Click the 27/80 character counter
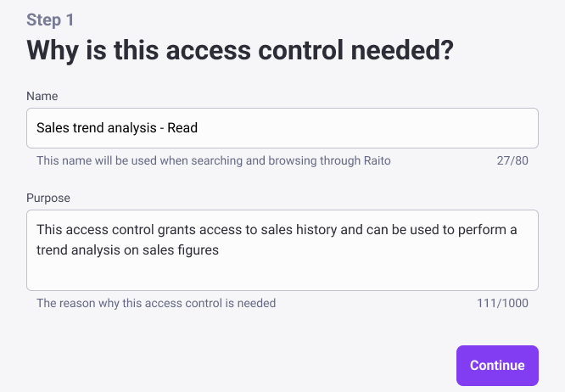565x392 pixels. [x=512, y=160]
